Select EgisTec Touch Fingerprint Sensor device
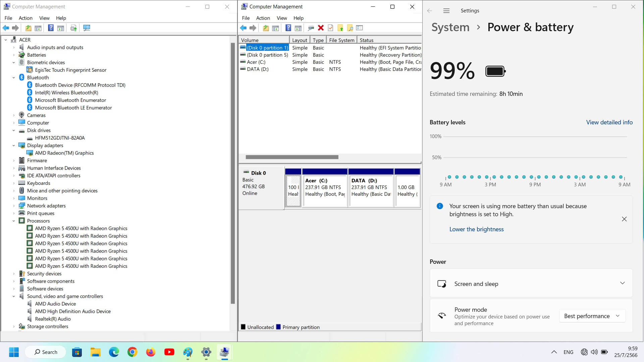This screenshot has width=644, height=362. [71, 70]
